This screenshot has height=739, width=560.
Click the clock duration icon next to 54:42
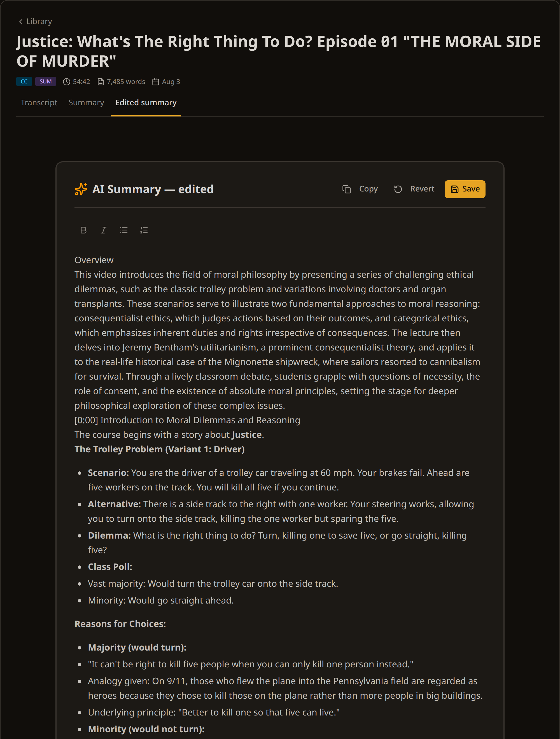(67, 82)
